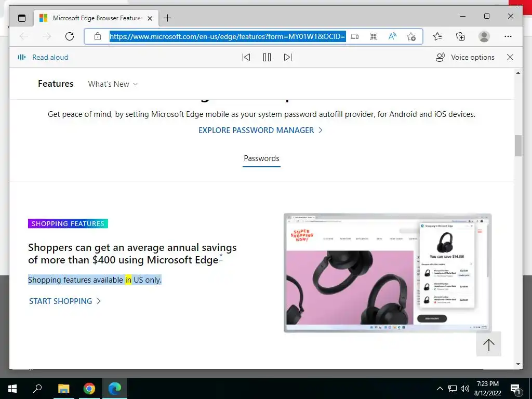Open the send-to-devices icon in address bar
This screenshot has height=399, width=532.
click(354, 36)
